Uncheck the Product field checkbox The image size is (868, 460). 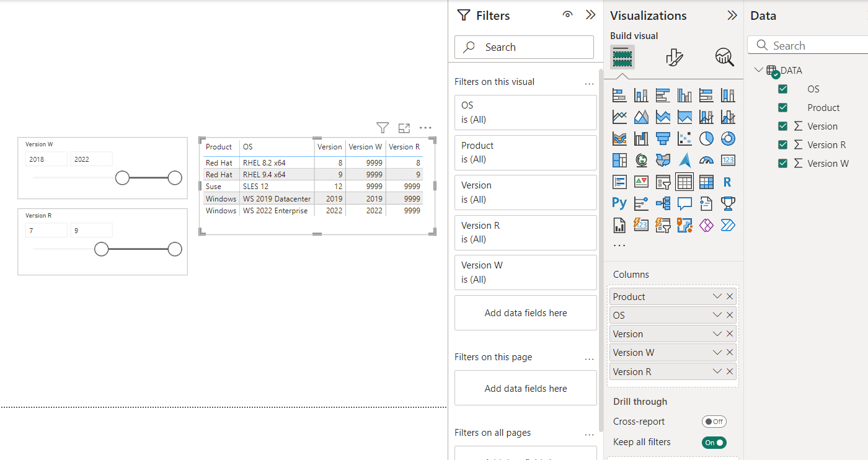[782, 108]
